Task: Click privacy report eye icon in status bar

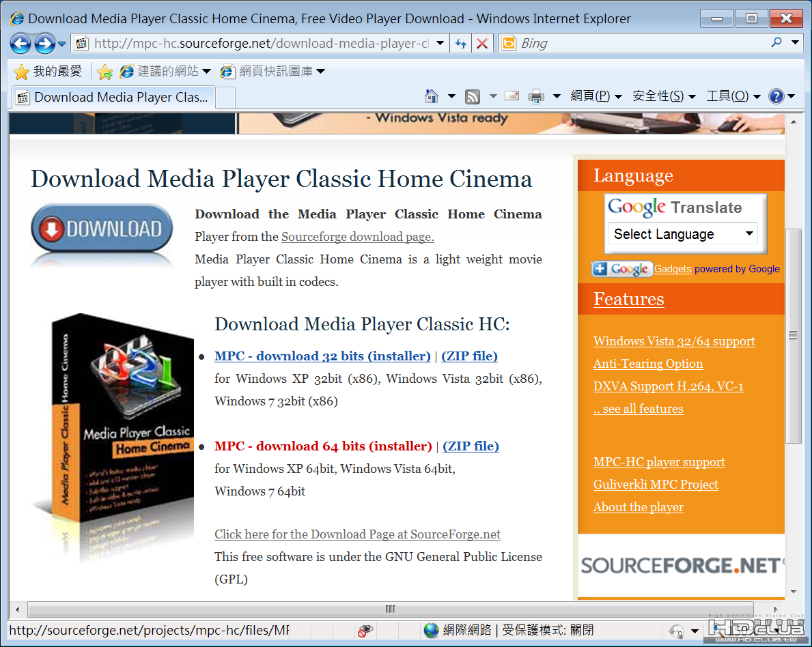Action: point(365,631)
